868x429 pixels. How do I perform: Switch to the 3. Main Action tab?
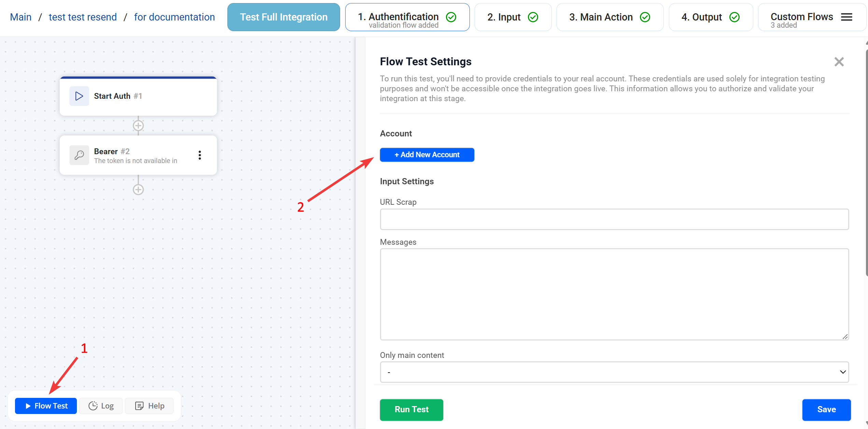point(610,17)
